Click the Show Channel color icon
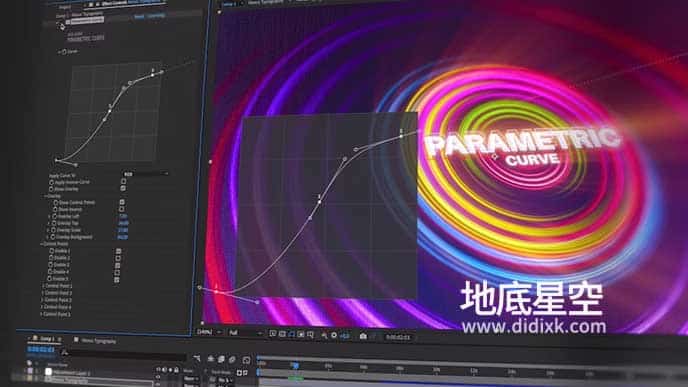The image size is (688, 387). click(x=324, y=335)
